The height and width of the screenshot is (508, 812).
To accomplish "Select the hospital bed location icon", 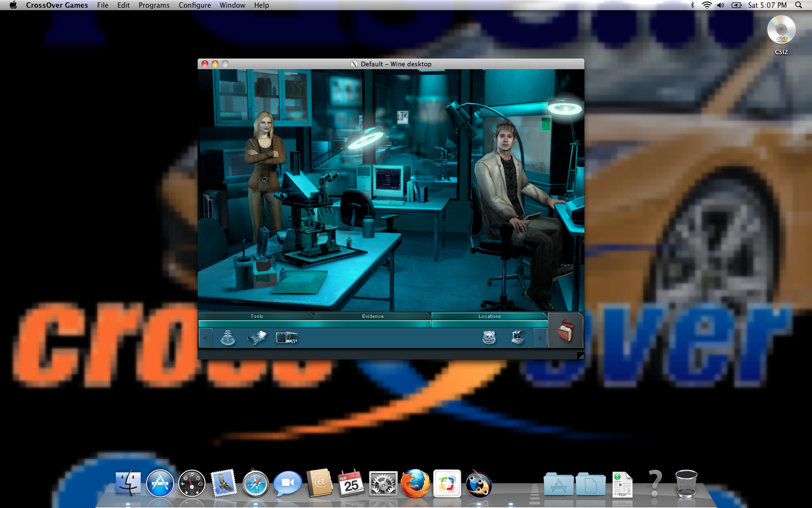I will tap(257, 337).
